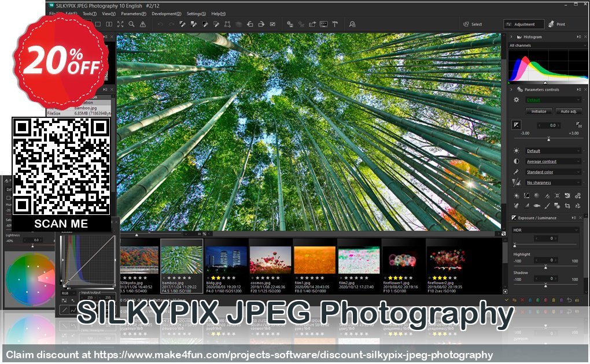Screen dimensions: 590x364
Task: Select the fireflower1.jpg thumbnail
Action: 403,266
